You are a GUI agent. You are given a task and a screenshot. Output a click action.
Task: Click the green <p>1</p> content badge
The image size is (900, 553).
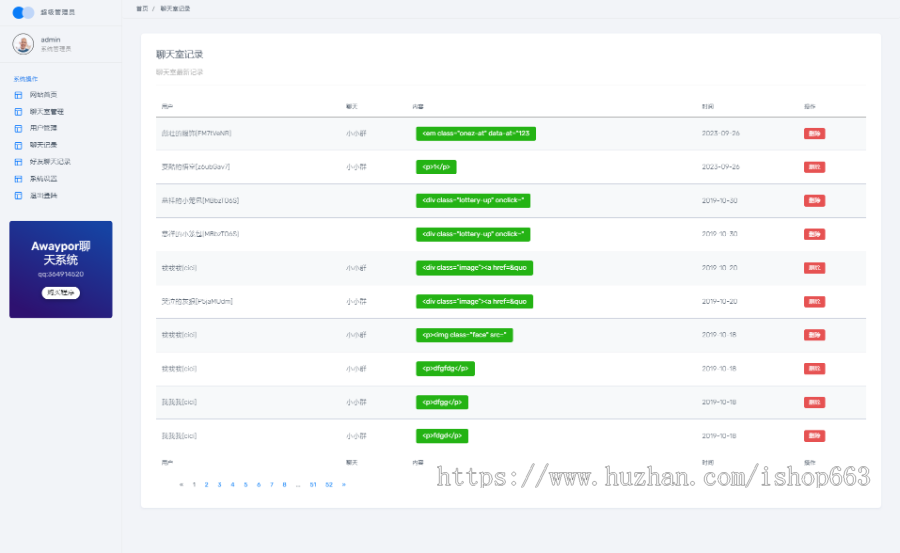pos(436,167)
